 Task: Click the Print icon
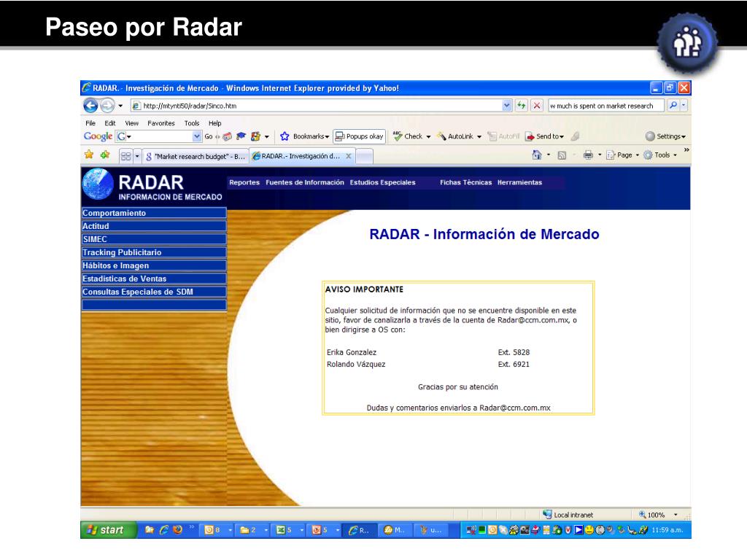589,155
